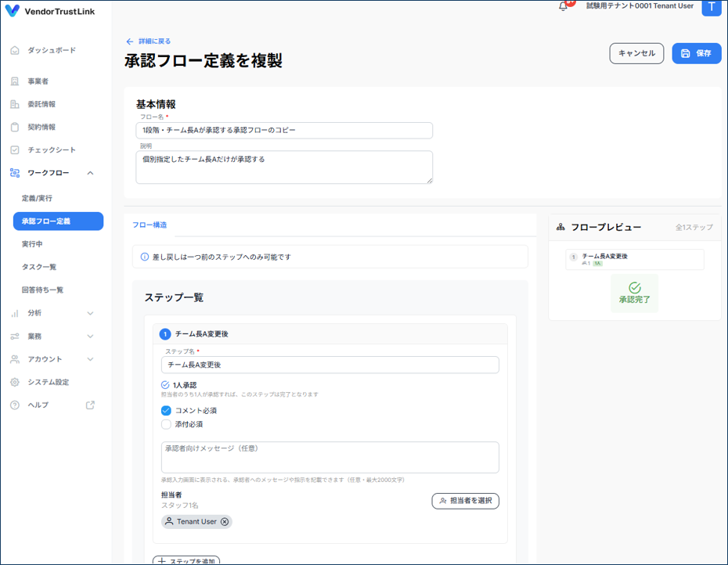Image resolution: width=728 pixels, height=565 pixels.
Task: Click the ヘルプ external link icon
Action: pyautogui.click(x=90, y=405)
